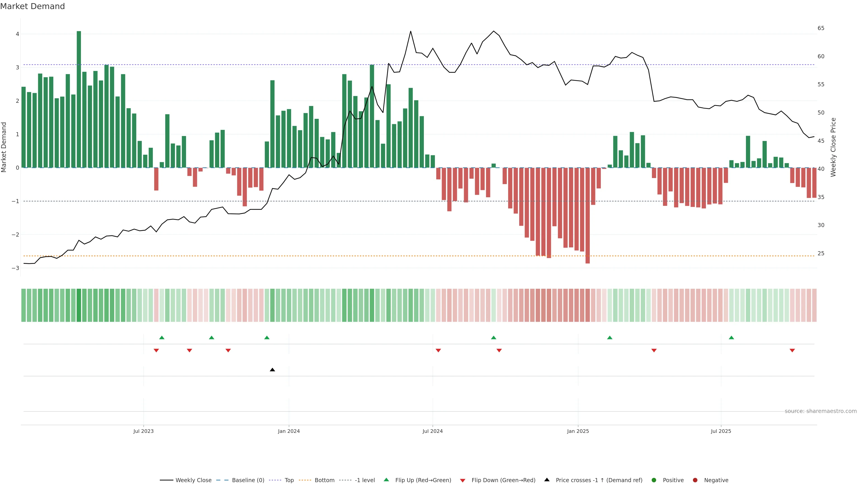Viewport: 868px width, 488px height.
Task: Click the green Positive legend dot
Action: (654, 480)
